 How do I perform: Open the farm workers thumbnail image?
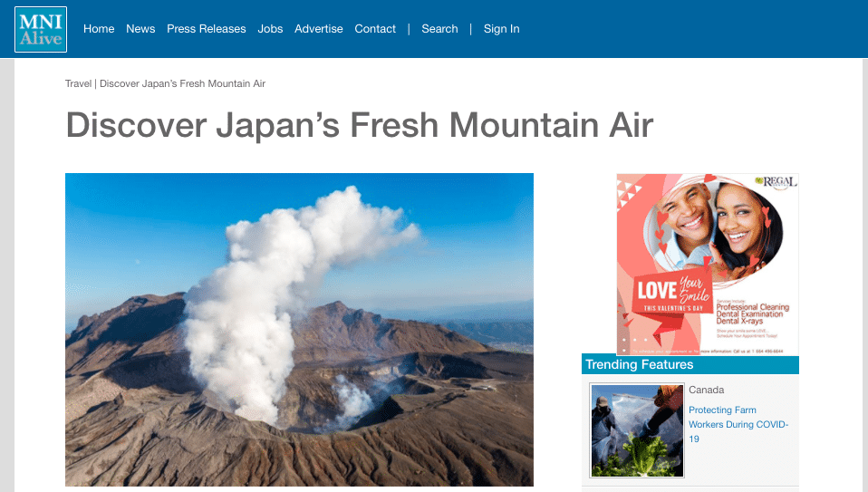637,430
